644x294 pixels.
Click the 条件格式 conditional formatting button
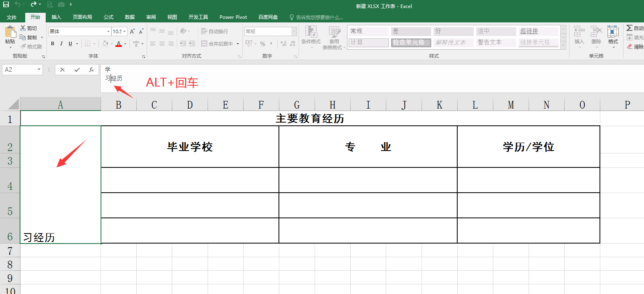tap(311, 37)
